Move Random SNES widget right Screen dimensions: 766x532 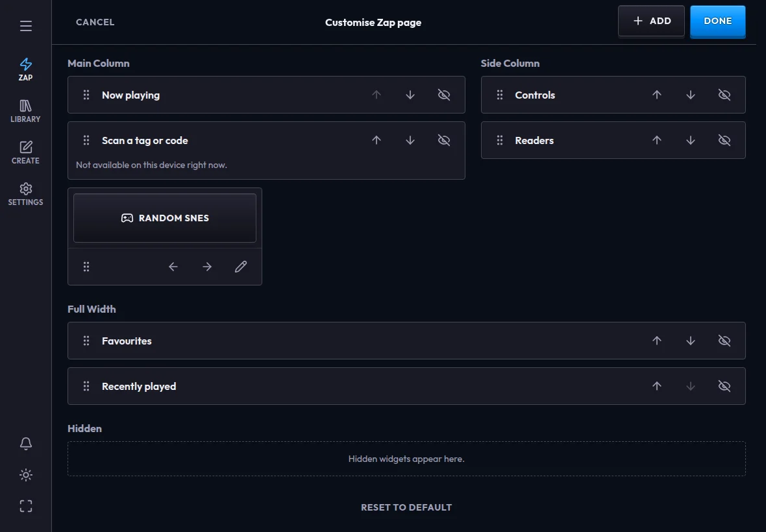pos(207,267)
